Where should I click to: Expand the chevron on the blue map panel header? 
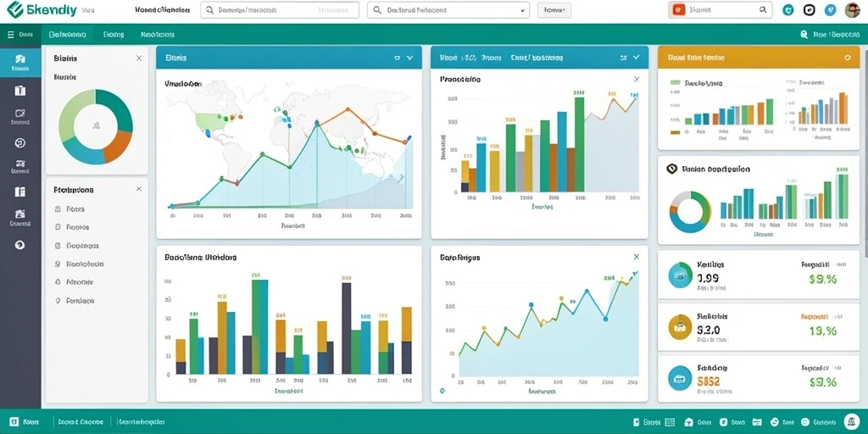[x=409, y=57]
